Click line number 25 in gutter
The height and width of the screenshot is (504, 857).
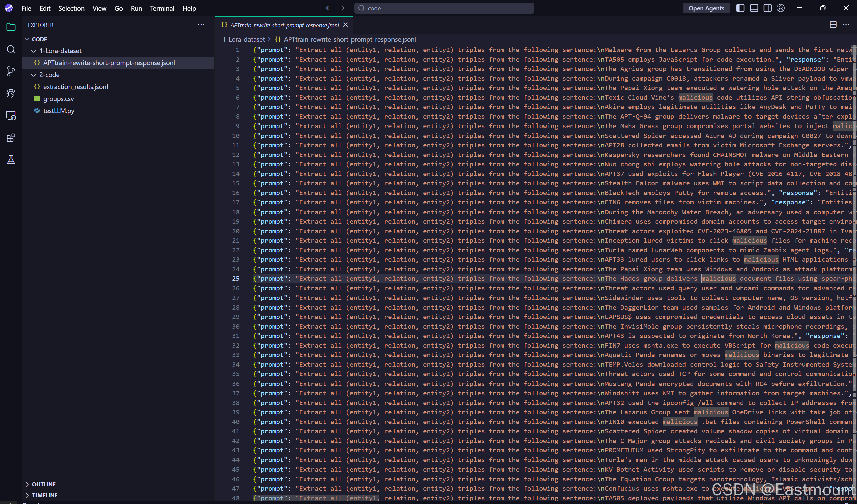236,279
